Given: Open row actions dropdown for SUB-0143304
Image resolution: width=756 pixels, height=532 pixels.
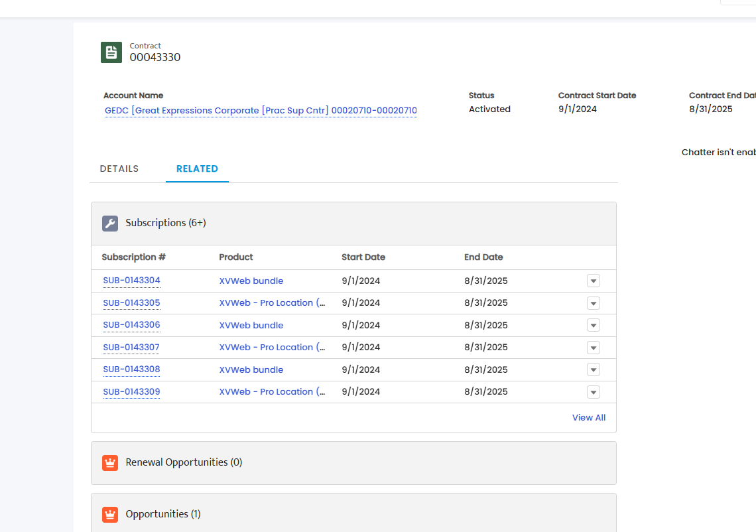Looking at the screenshot, I should tap(593, 281).
